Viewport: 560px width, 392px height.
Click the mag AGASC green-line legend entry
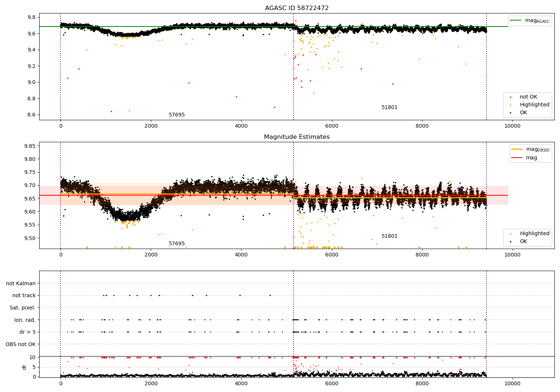(x=530, y=21)
